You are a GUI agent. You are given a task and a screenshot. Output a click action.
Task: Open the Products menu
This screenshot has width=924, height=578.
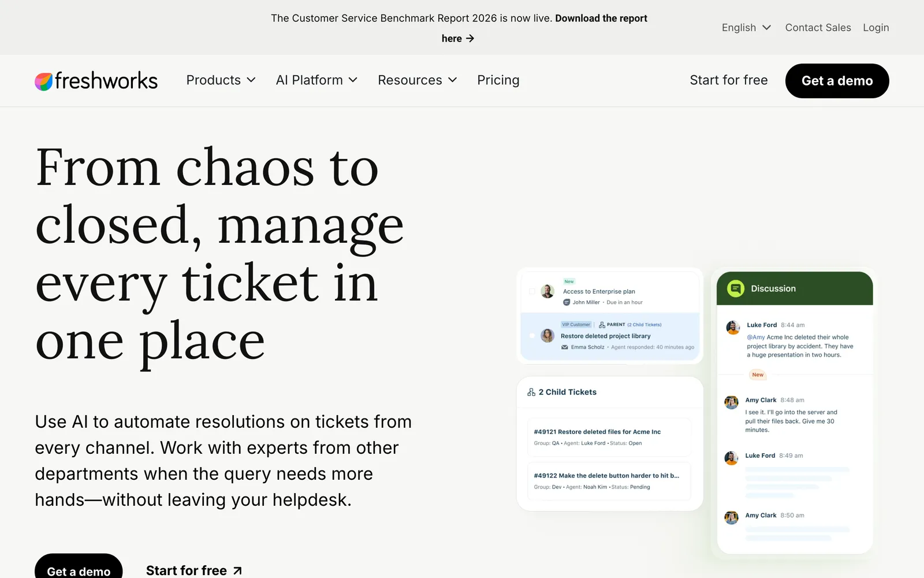point(221,80)
